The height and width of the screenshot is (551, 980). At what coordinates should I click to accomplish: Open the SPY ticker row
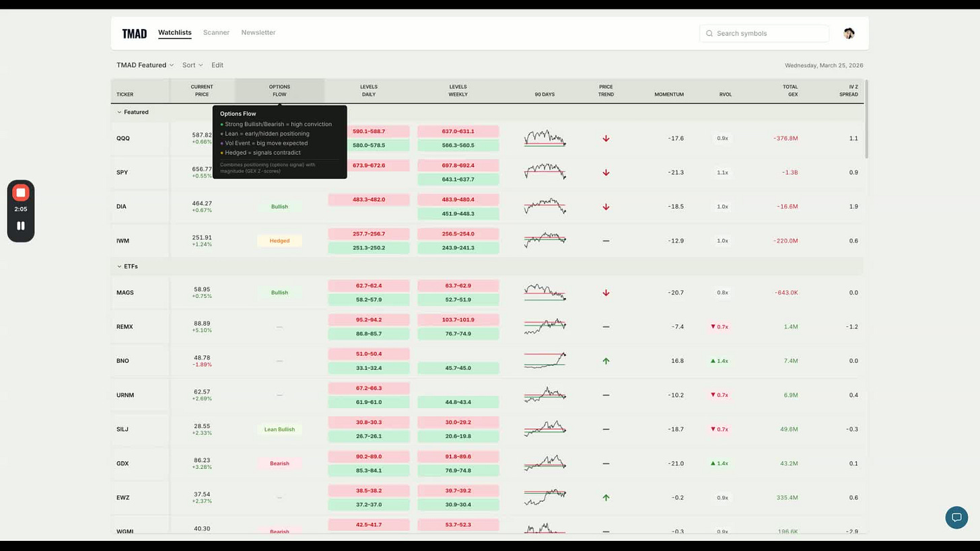coord(122,173)
